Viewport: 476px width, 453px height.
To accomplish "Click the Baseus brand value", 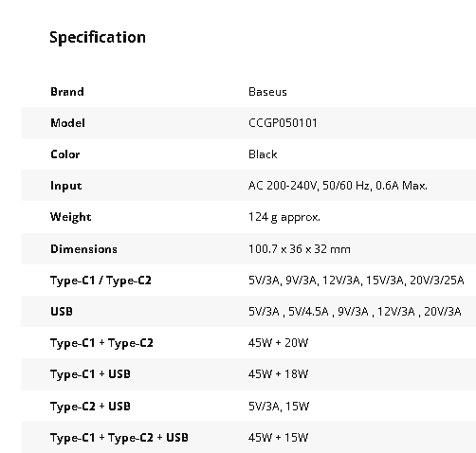I will click(267, 92).
